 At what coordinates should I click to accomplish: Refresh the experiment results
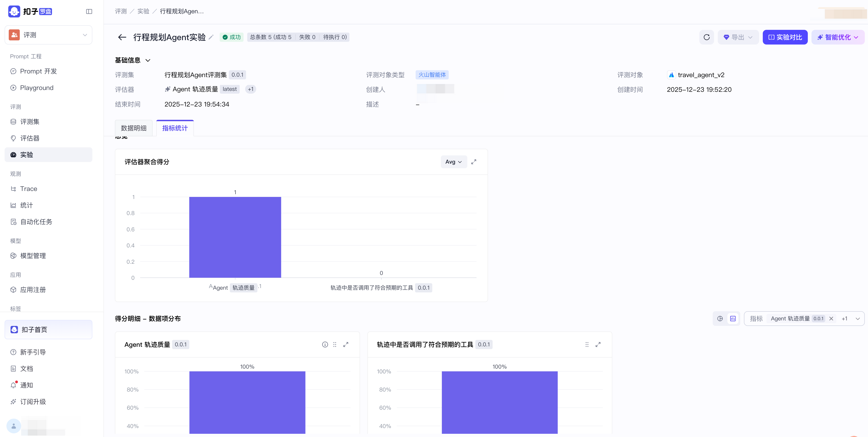coord(706,37)
